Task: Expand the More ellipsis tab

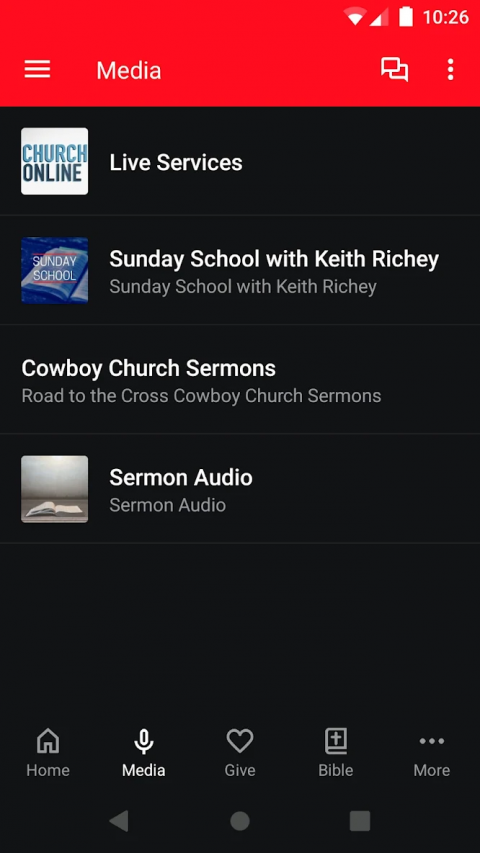Action: point(432,741)
